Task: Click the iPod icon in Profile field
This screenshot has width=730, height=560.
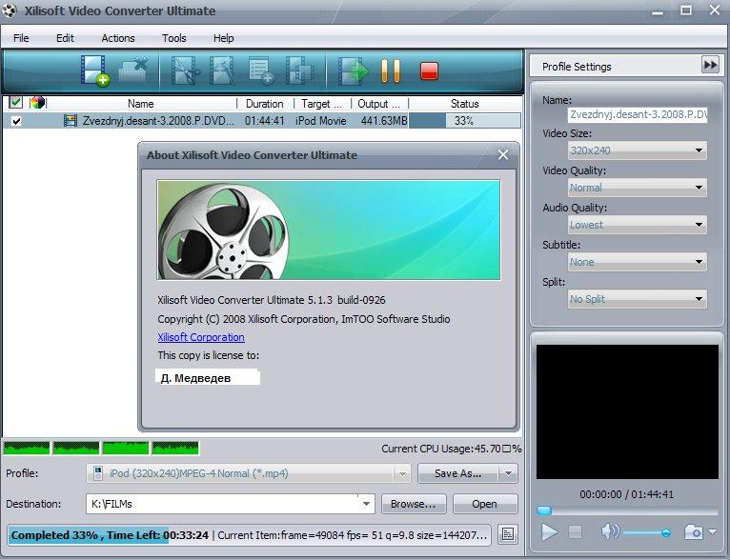Action: pyautogui.click(x=98, y=473)
